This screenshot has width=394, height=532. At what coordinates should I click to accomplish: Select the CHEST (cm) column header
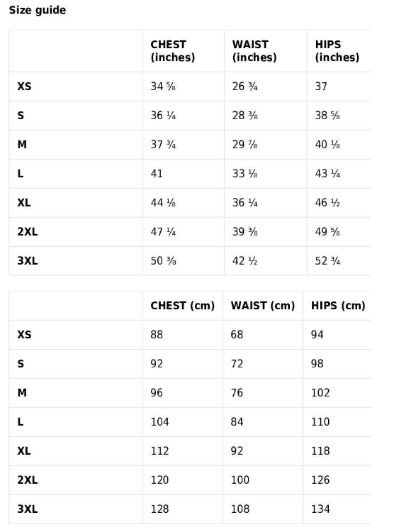point(182,306)
